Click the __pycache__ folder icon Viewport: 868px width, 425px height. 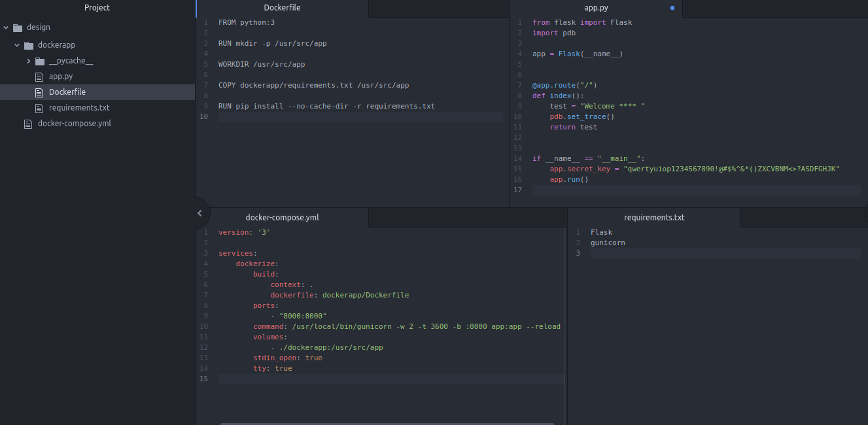coord(40,61)
